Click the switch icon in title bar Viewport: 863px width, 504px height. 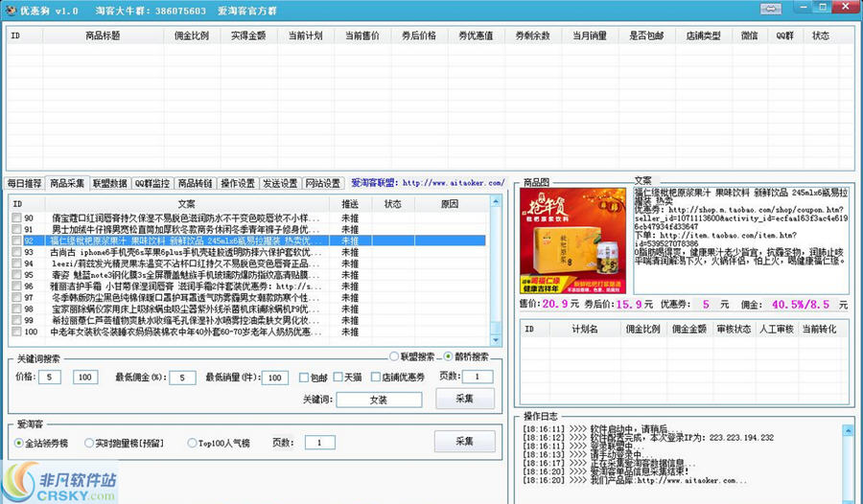coord(771,10)
